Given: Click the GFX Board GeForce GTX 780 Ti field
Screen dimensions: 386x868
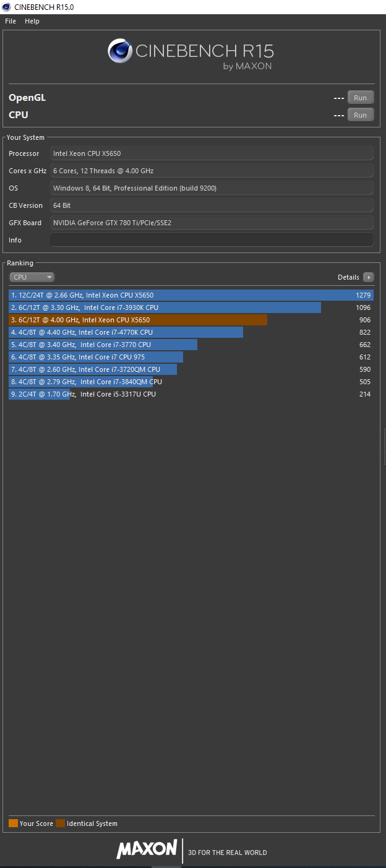Looking at the screenshot, I should point(212,223).
